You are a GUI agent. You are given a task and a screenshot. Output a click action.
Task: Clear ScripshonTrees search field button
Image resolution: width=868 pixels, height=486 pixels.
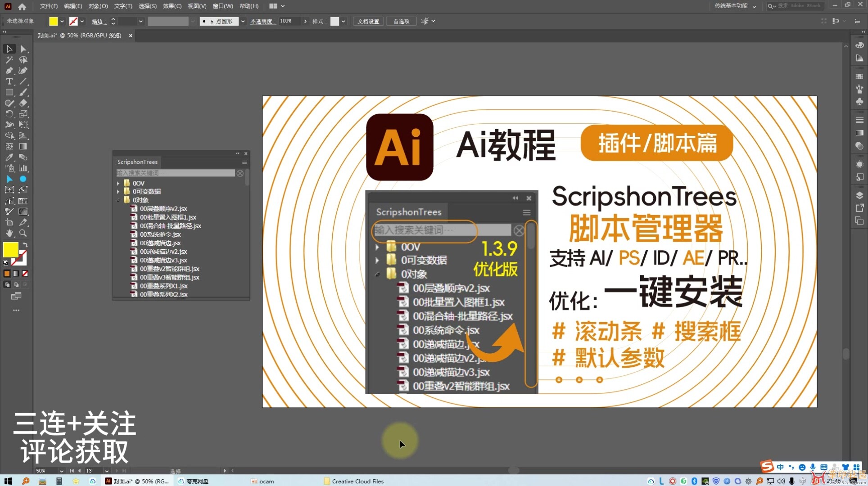(240, 173)
